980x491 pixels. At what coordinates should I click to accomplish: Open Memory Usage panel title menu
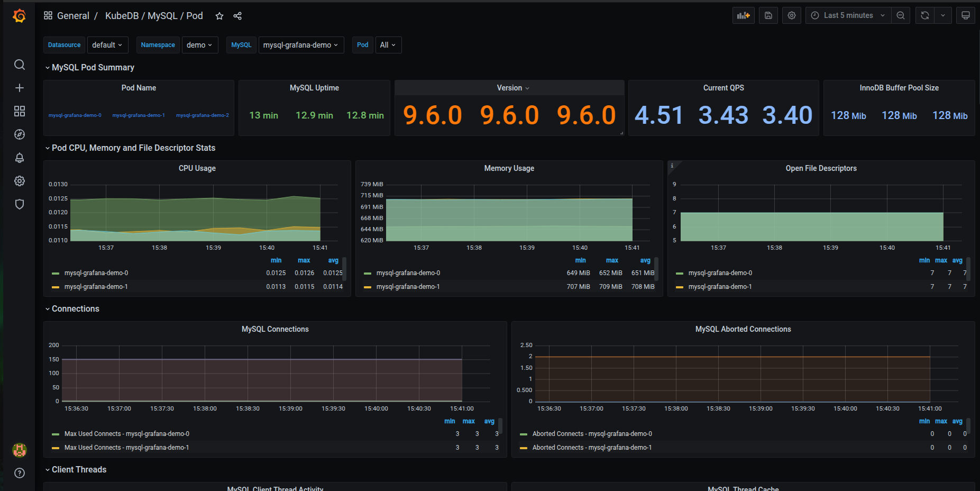[509, 168]
